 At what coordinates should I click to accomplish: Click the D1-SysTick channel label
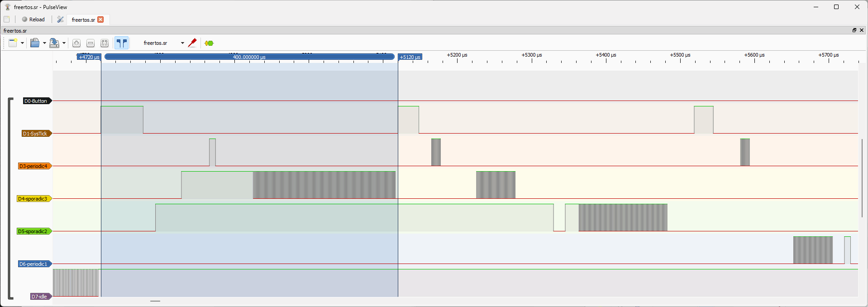[36, 134]
